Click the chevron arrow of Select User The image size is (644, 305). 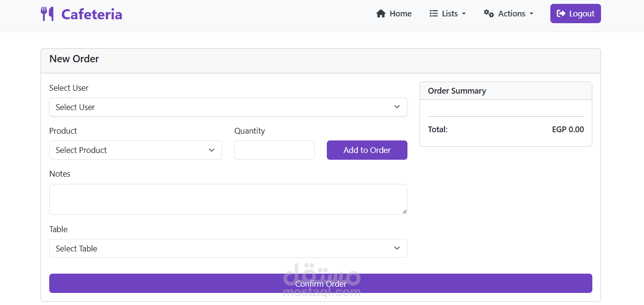[x=397, y=107]
